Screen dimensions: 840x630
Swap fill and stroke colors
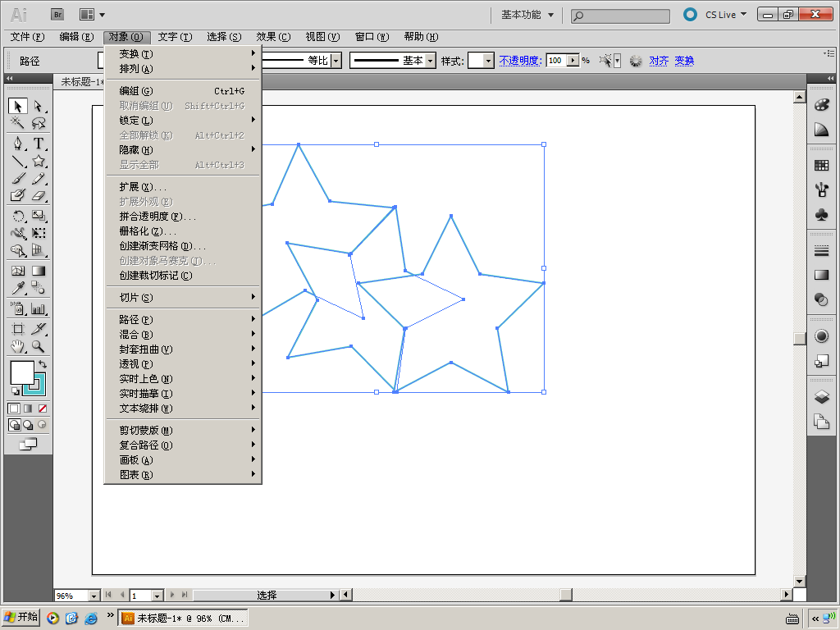click(x=43, y=364)
